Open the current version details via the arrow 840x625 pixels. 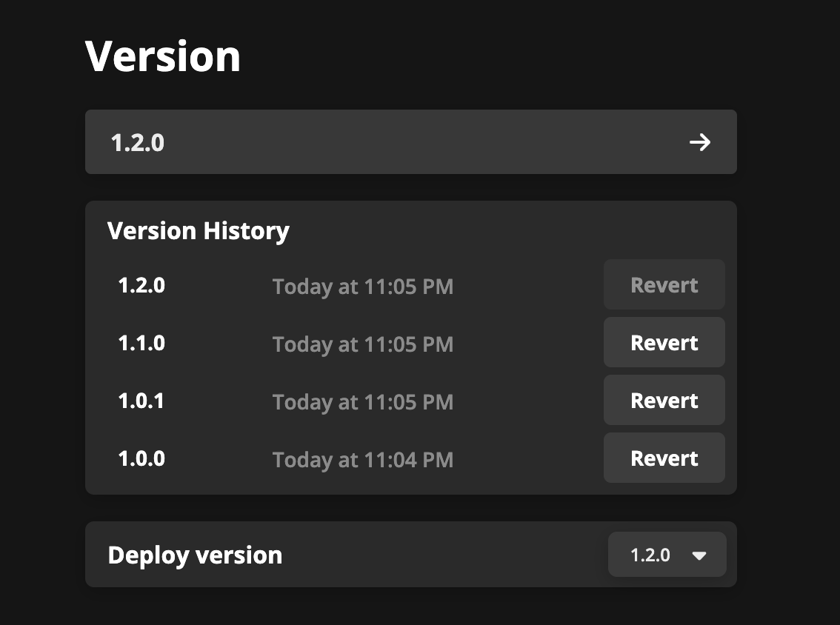pyautogui.click(x=700, y=142)
